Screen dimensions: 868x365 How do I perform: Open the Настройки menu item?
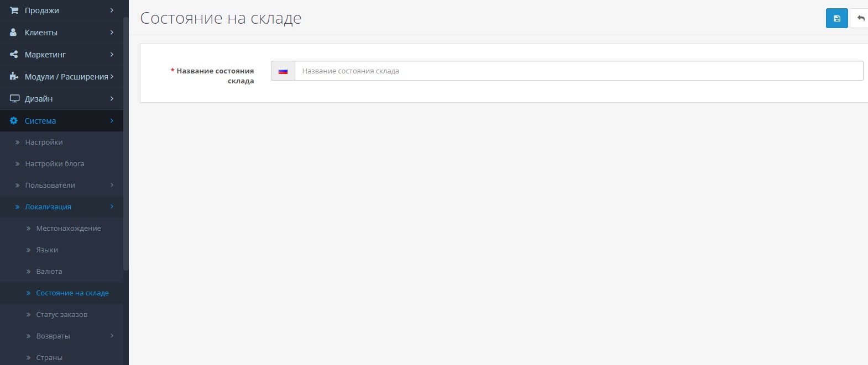pos(44,142)
